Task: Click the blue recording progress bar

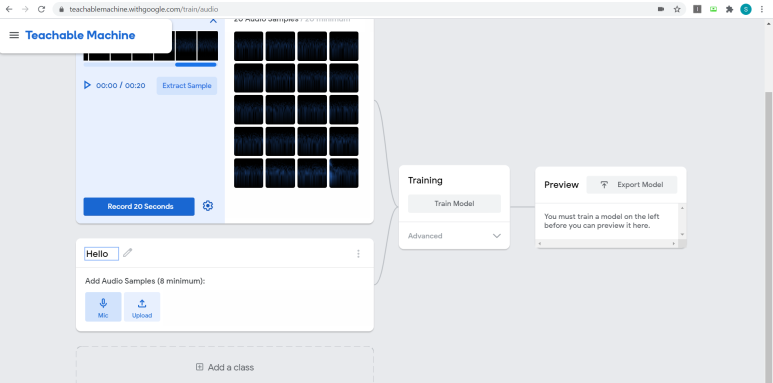Action: [x=196, y=65]
